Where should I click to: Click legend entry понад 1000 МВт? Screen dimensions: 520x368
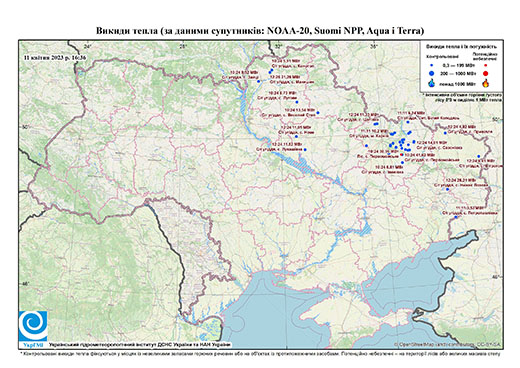coord(459,83)
